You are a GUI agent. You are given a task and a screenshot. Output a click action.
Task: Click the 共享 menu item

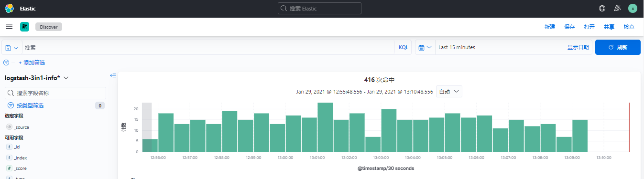(609, 27)
